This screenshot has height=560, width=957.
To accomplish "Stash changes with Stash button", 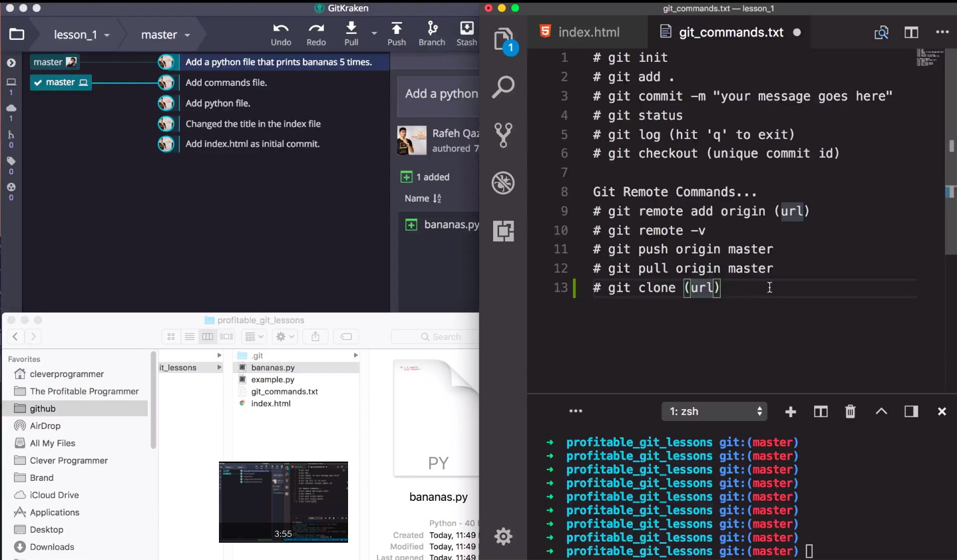I will coord(467,34).
